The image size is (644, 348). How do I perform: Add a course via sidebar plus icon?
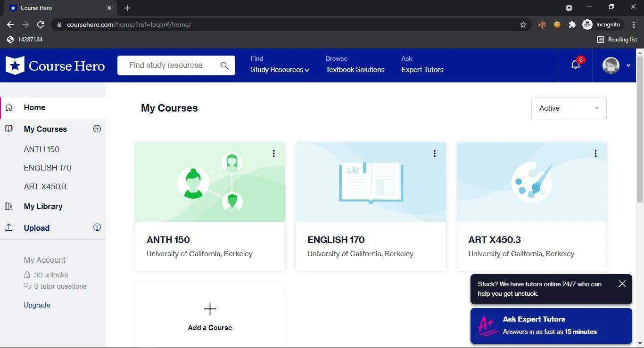tap(97, 129)
